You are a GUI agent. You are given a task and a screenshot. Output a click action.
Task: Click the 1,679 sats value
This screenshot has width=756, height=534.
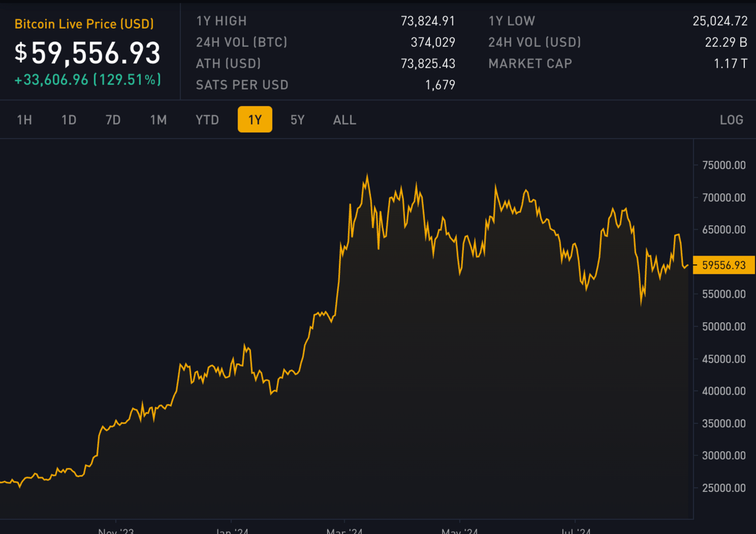pyautogui.click(x=441, y=85)
